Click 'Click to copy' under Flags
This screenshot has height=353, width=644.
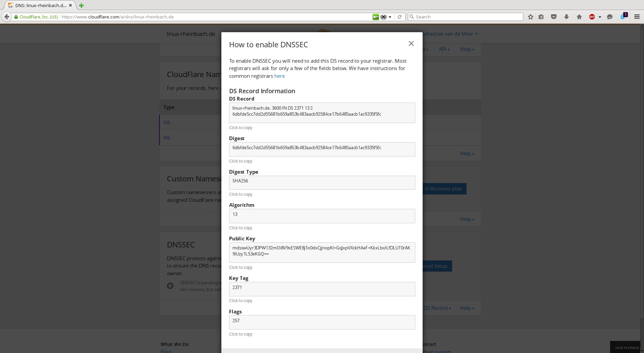tap(240, 334)
